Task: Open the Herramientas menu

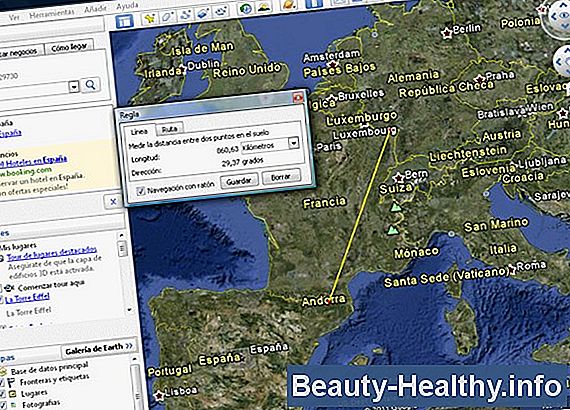Action: pos(52,14)
